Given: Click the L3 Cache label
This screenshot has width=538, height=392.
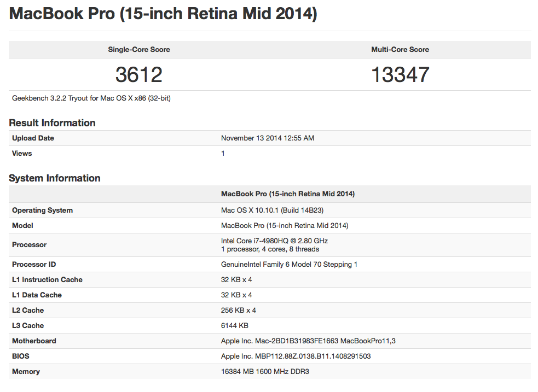Looking at the screenshot, I should tap(28, 325).
